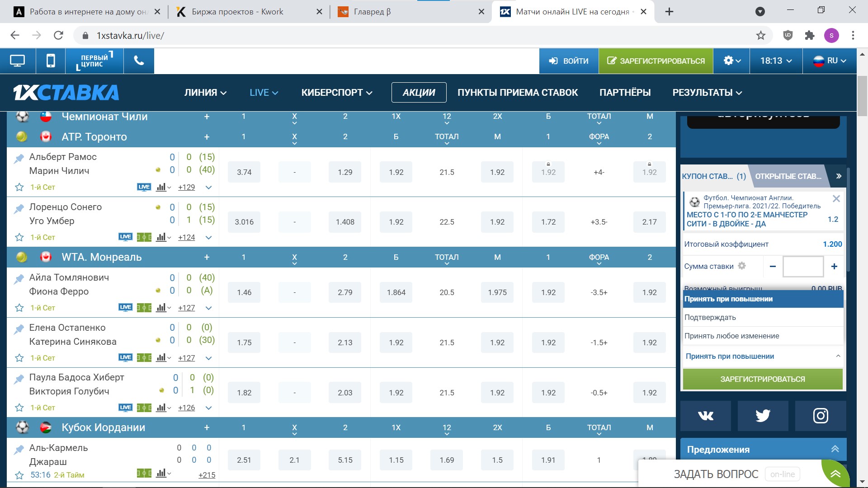Go to ПУНКТЫ ПРИЕМА СТАВОК
Image resolution: width=868 pixels, height=488 pixels.
click(518, 93)
